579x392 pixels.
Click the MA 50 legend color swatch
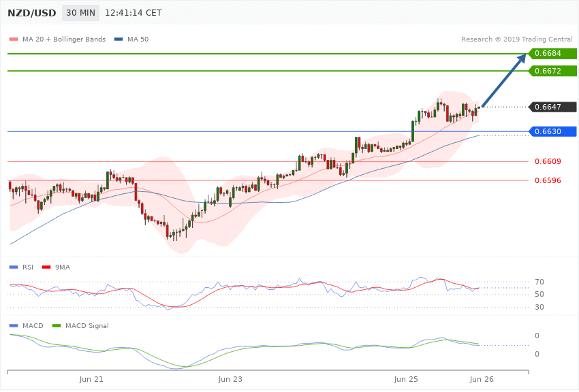click(x=119, y=39)
